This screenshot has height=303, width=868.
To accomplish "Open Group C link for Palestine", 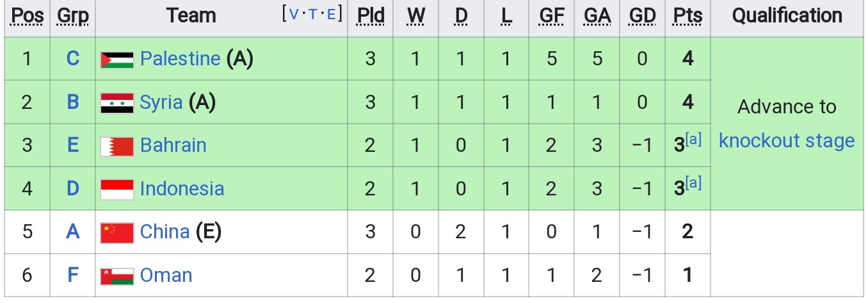I will pos(73,59).
